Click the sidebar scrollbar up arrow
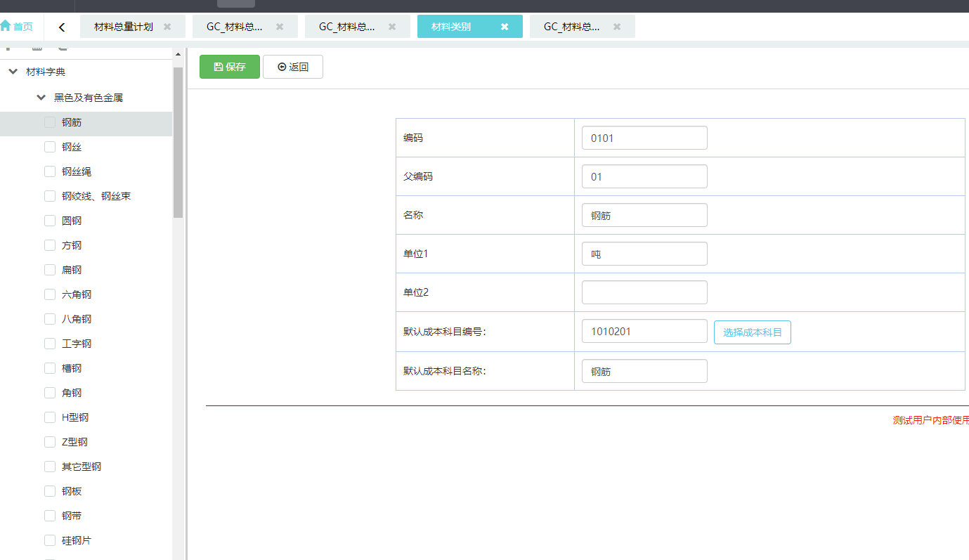The width and height of the screenshot is (969, 560). click(178, 54)
